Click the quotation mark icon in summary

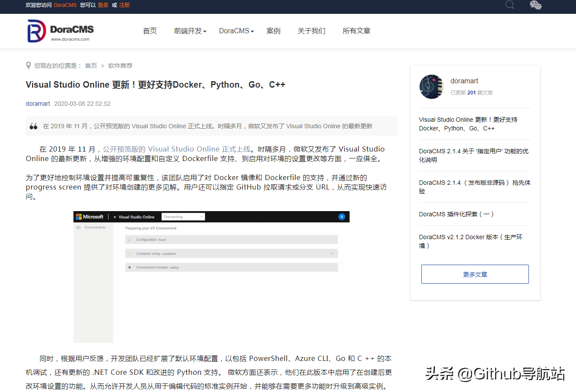click(x=33, y=126)
